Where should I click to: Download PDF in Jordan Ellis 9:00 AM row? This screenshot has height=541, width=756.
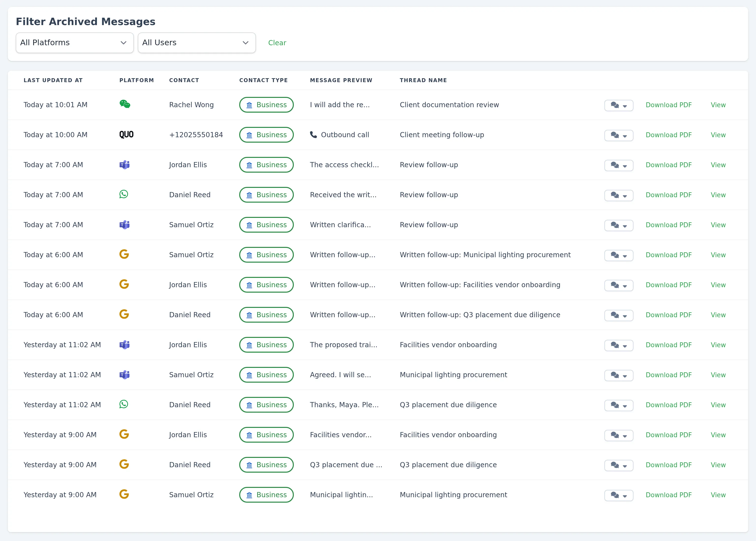(668, 435)
